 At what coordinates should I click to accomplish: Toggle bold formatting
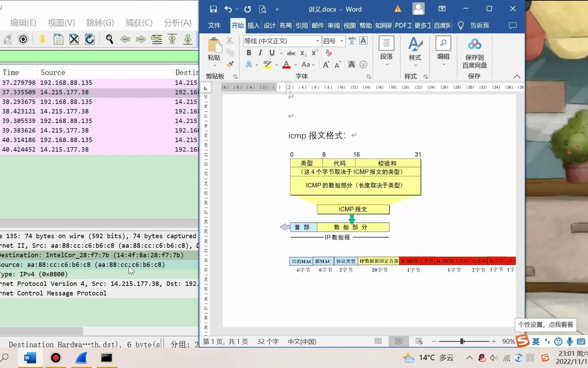point(249,52)
